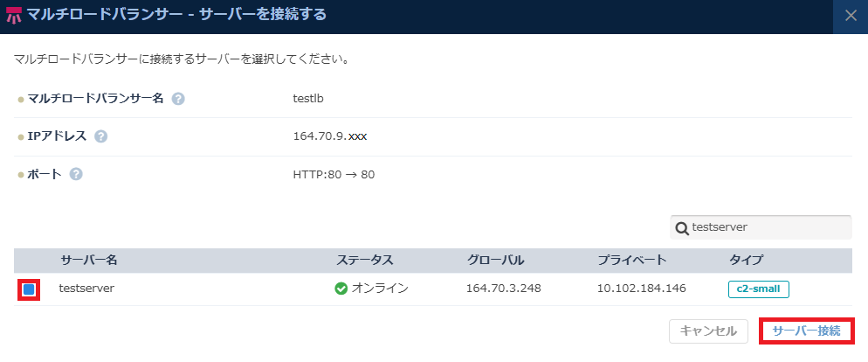868x362 pixels.
Task: Click the ステータス column header
Action: (365, 261)
